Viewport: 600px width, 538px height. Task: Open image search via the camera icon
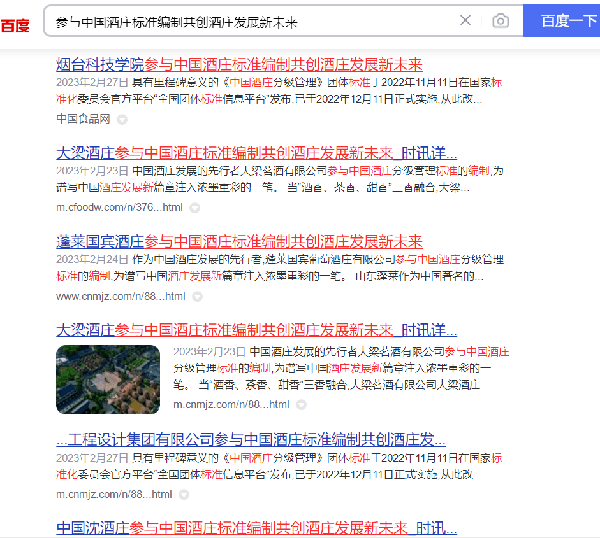[500, 21]
